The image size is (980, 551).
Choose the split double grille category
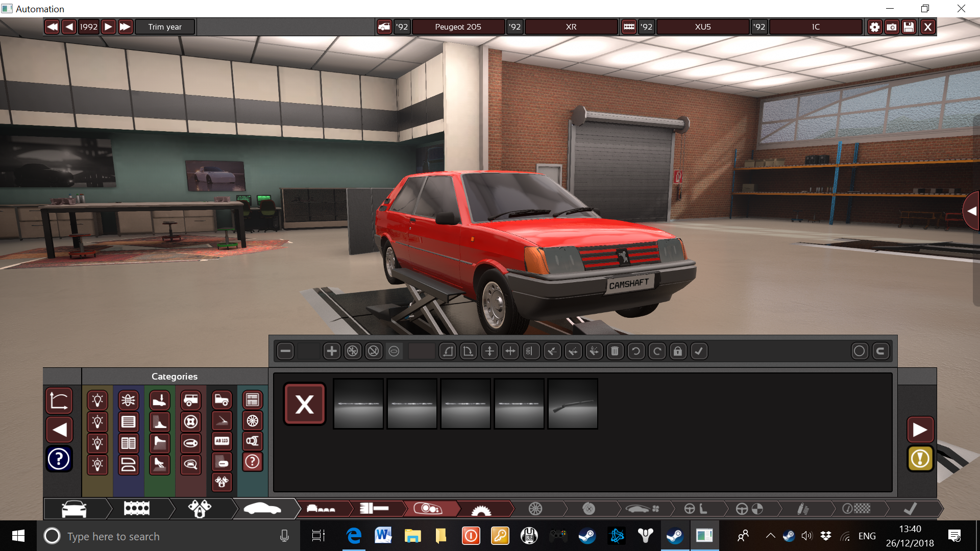coord(129,443)
